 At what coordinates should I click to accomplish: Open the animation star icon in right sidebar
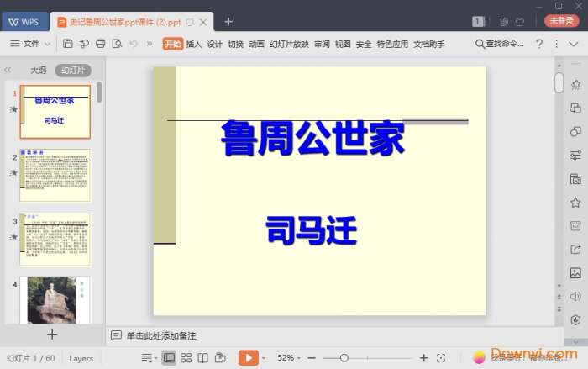[575, 84]
